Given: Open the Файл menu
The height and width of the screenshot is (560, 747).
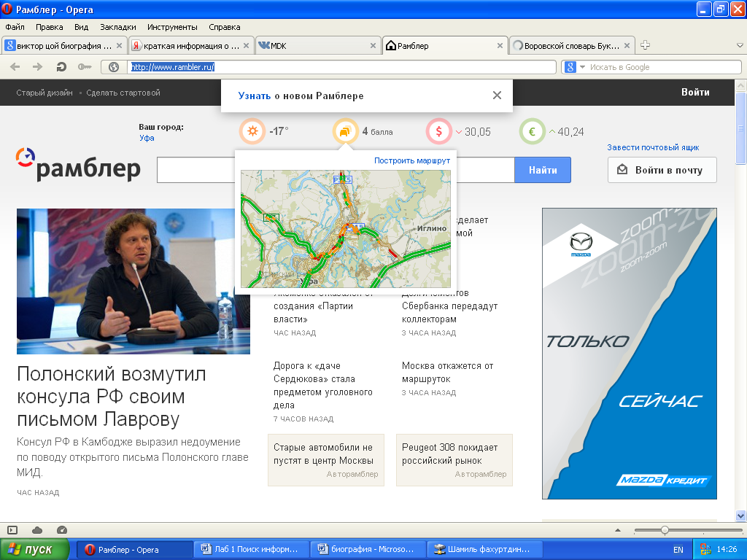Looking at the screenshot, I should click(15, 27).
